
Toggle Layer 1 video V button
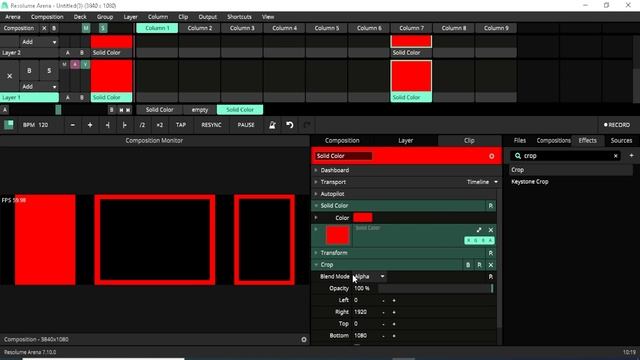point(85,64)
